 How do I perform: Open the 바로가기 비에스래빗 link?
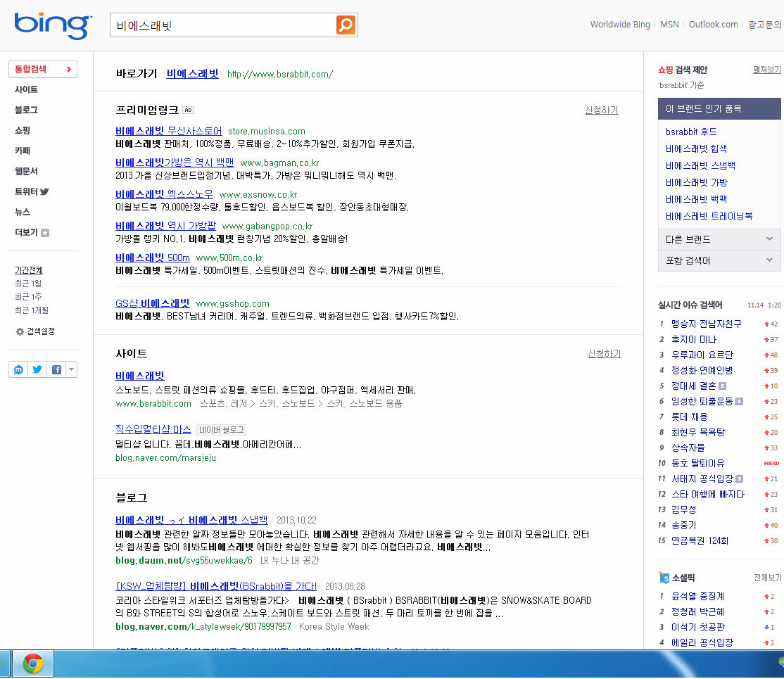(193, 74)
